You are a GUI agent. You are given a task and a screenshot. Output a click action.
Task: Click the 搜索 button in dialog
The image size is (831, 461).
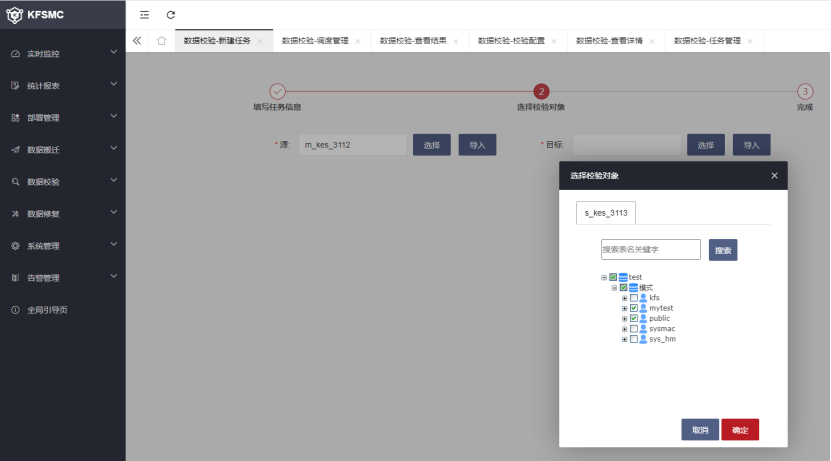coord(723,250)
